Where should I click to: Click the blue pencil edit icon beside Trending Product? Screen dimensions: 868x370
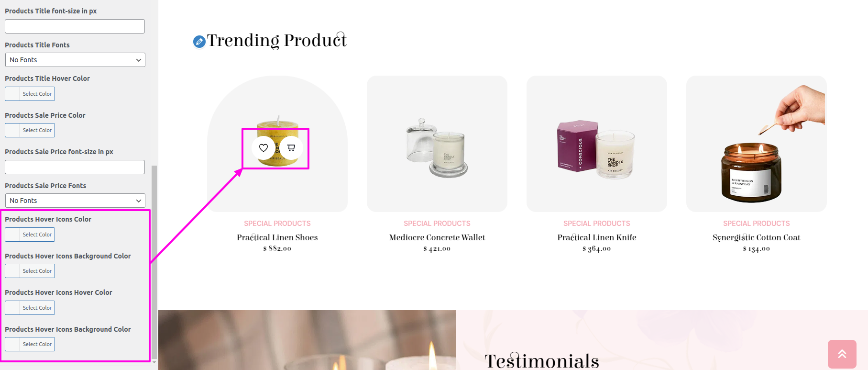[199, 42]
